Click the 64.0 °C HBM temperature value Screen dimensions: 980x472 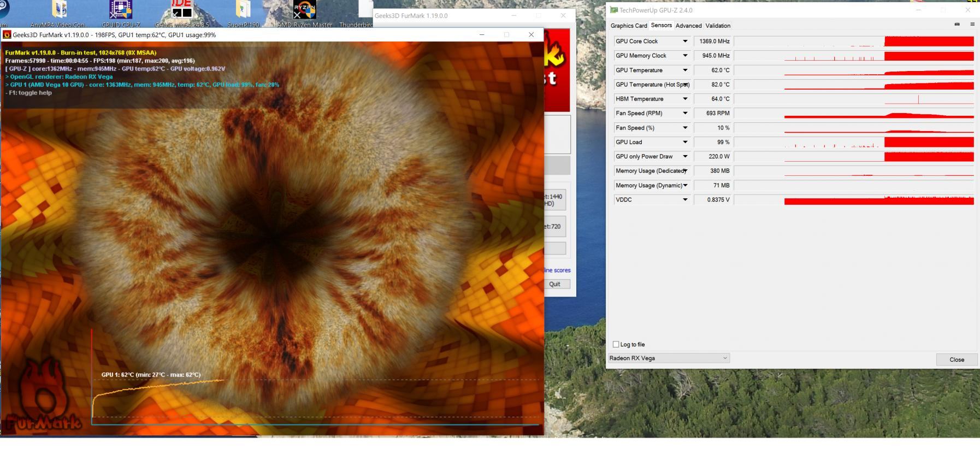(713, 99)
